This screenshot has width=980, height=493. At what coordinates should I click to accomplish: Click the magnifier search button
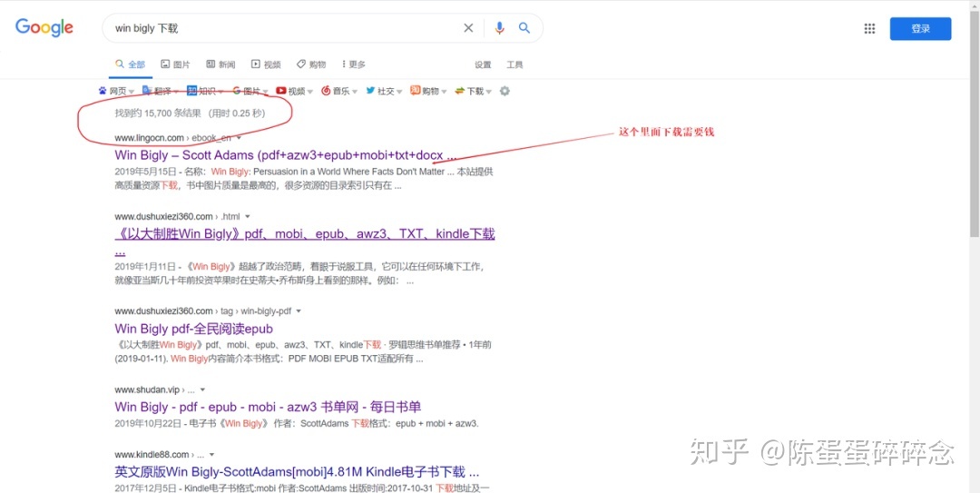[x=524, y=28]
